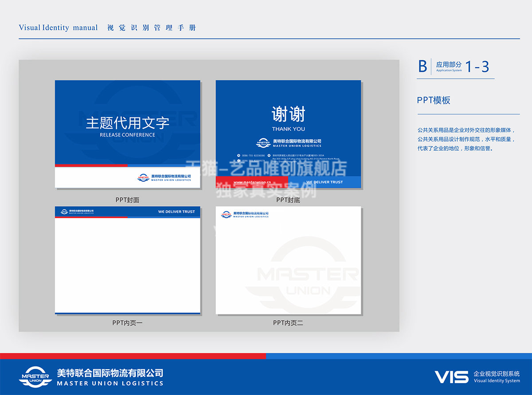Click the section number '1-3'
This screenshot has height=395, width=532.
tap(477, 66)
